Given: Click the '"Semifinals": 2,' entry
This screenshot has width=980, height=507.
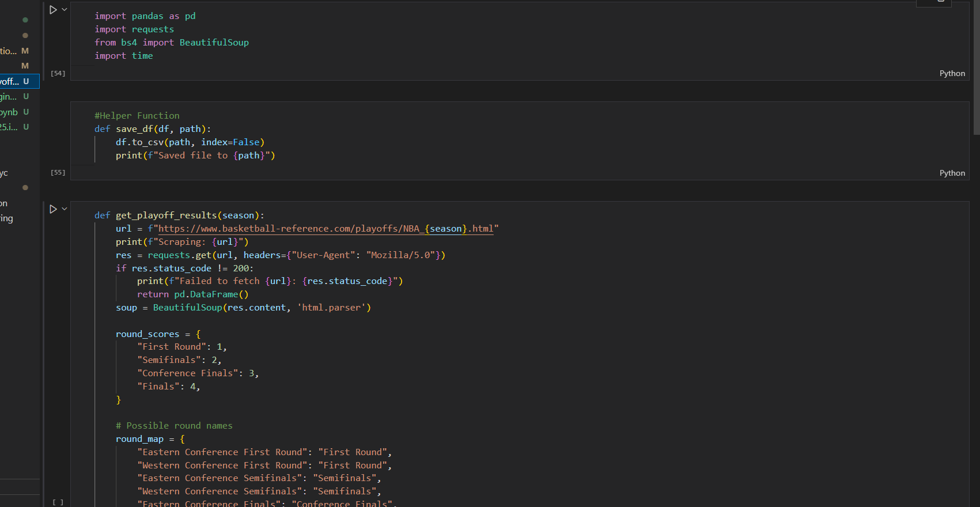Looking at the screenshot, I should (x=179, y=360).
